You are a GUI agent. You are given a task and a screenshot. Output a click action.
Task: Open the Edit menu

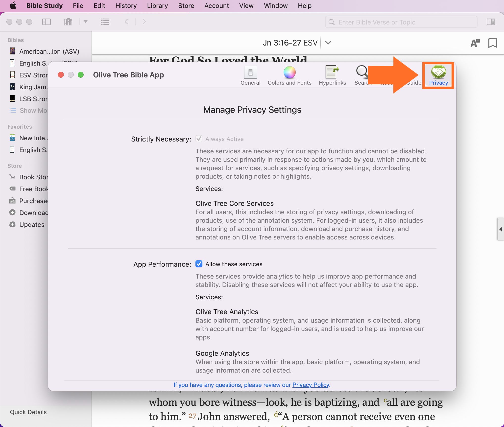99,6
